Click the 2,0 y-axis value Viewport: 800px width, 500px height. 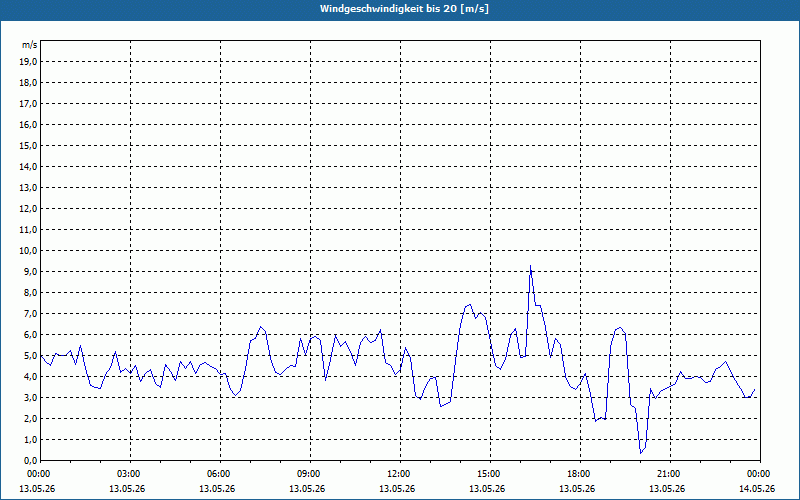pos(30,418)
